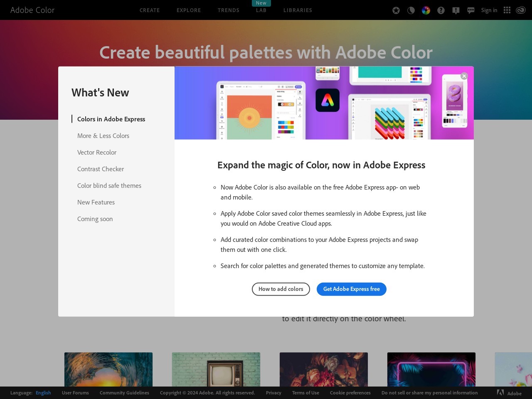Open the Privacy link
The width and height of the screenshot is (532, 399).
pos(273,393)
